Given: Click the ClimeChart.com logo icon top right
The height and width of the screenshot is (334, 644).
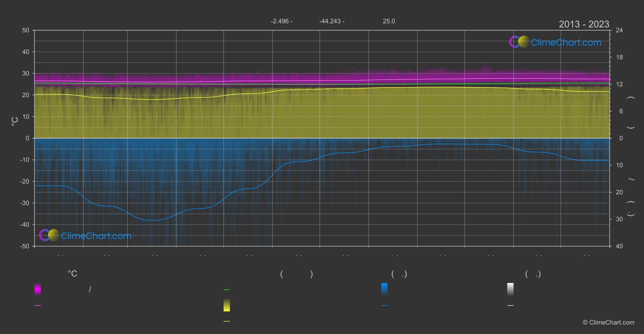Looking at the screenshot, I should pos(519,42).
